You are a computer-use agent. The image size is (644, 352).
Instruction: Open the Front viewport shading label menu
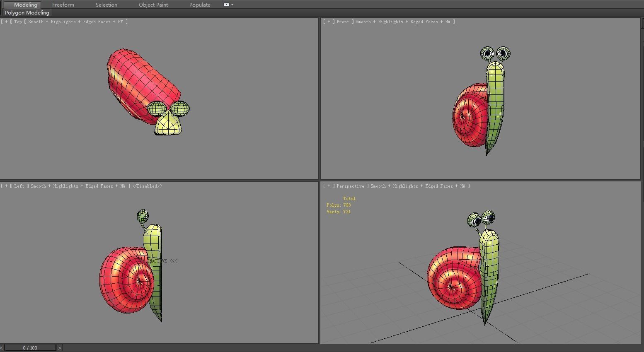403,22
